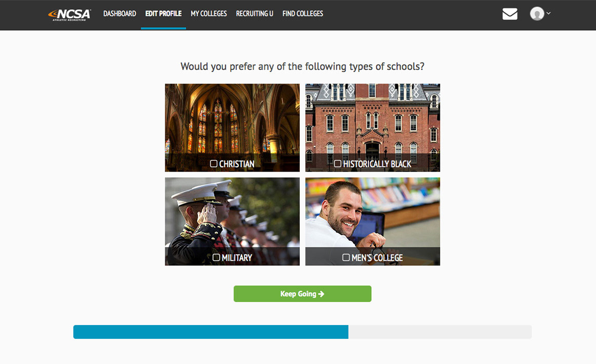Click the Keep Going button
The image size is (596, 364).
click(x=302, y=294)
